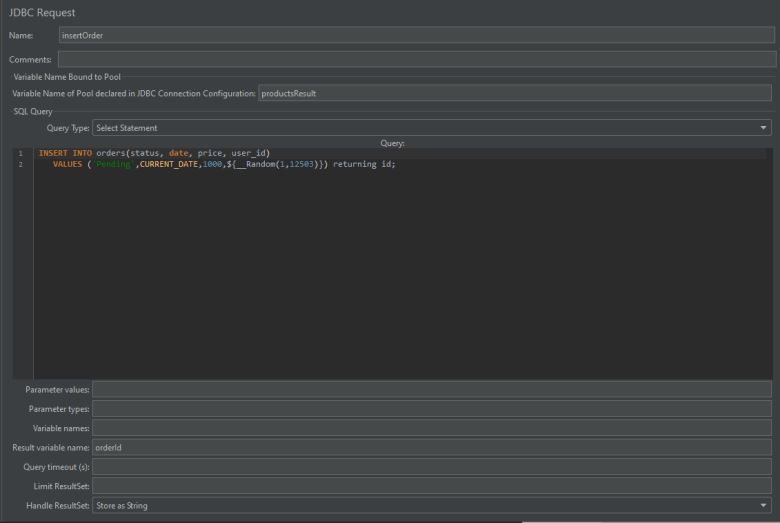Click the user_id column in the query
The width and height of the screenshot is (780, 523).
click(x=251, y=153)
